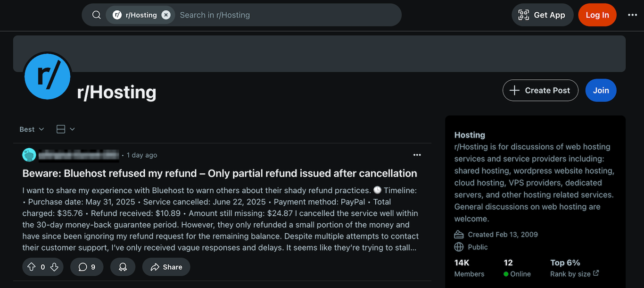Give an award to the post

pyautogui.click(x=123, y=267)
